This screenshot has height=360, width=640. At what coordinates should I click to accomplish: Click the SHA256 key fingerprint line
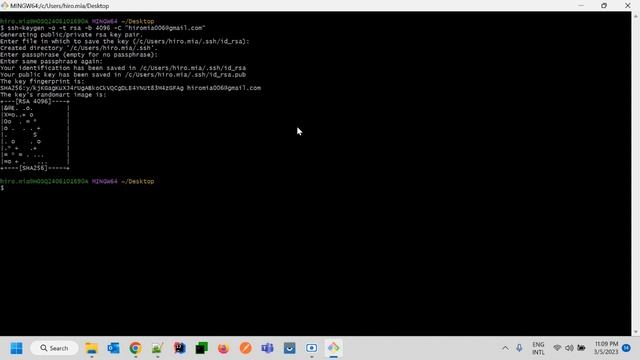coord(130,88)
